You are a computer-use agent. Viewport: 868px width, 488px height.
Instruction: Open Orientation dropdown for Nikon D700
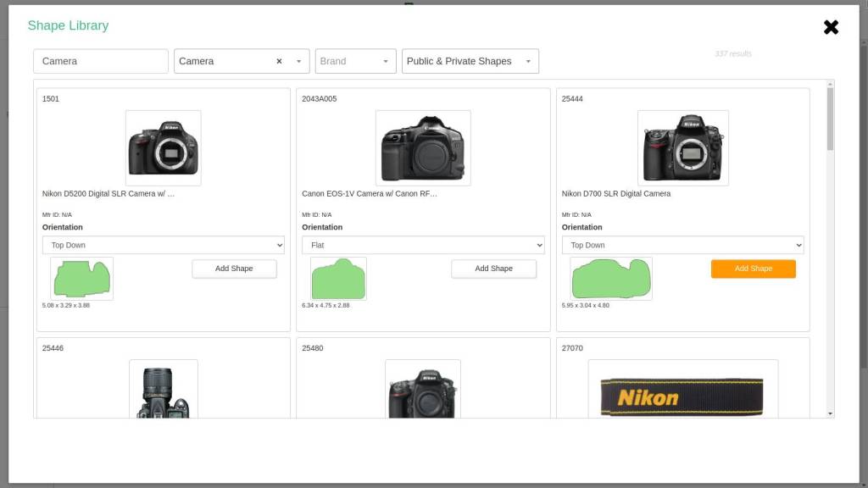(682, 245)
